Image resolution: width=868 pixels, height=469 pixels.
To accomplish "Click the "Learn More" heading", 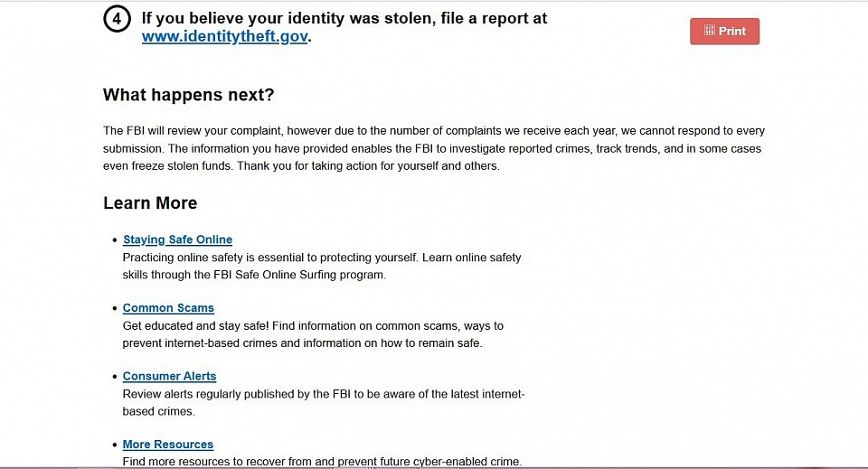I will (150, 203).
